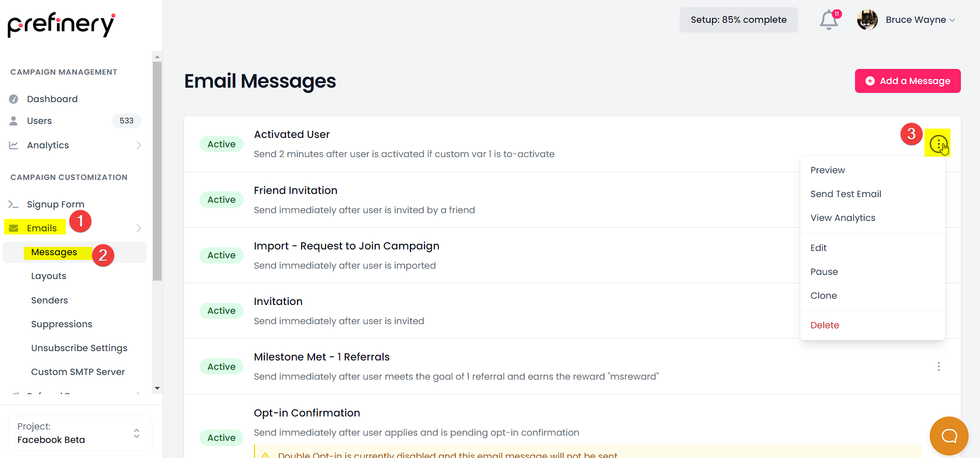The height and width of the screenshot is (458, 980).
Task: Click the Double Opt-in warning triangle icon
Action: pyautogui.click(x=265, y=455)
